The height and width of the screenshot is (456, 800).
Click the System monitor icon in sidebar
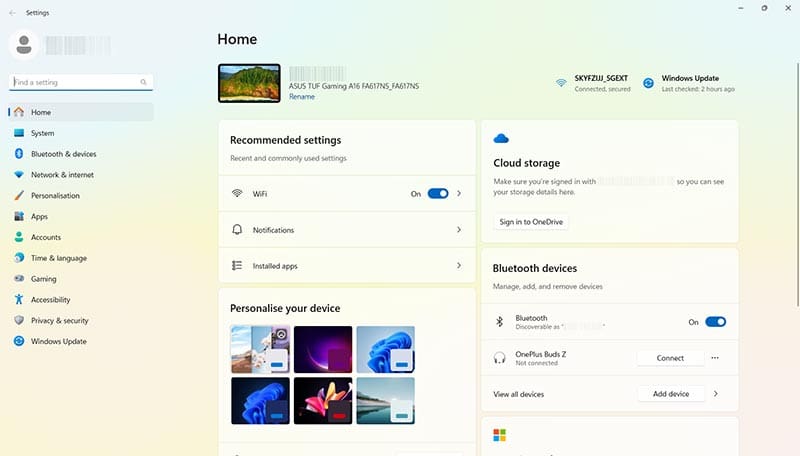(x=19, y=133)
